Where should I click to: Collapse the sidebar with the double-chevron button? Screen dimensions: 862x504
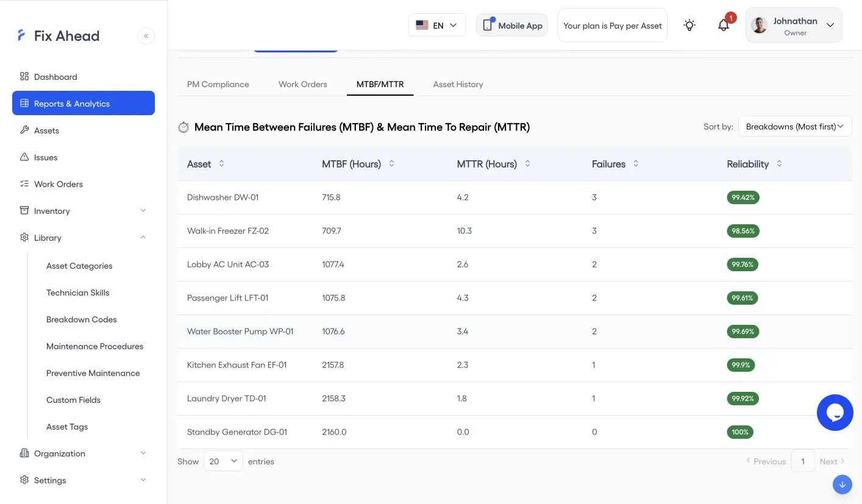point(146,36)
